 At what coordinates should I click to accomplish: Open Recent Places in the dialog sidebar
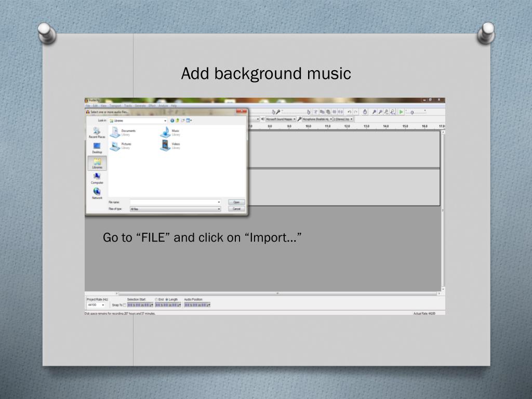tap(97, 132)
